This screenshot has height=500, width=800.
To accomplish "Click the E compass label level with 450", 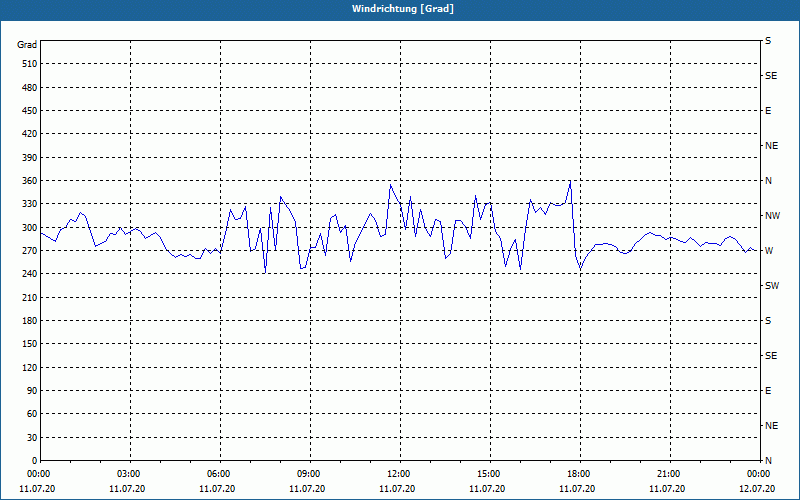I will point(768,111).
